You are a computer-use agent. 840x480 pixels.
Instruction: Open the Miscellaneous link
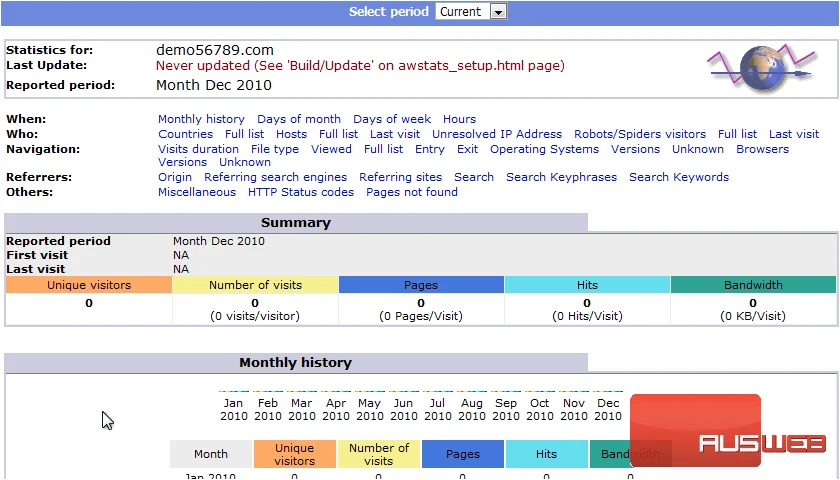point(197,192)
